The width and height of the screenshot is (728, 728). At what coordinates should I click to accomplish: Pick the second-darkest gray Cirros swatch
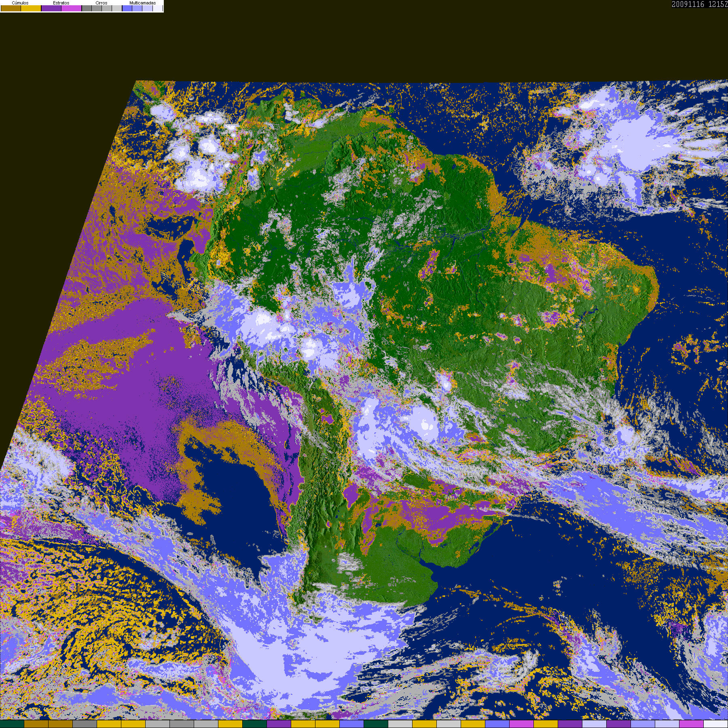point(97,8)
